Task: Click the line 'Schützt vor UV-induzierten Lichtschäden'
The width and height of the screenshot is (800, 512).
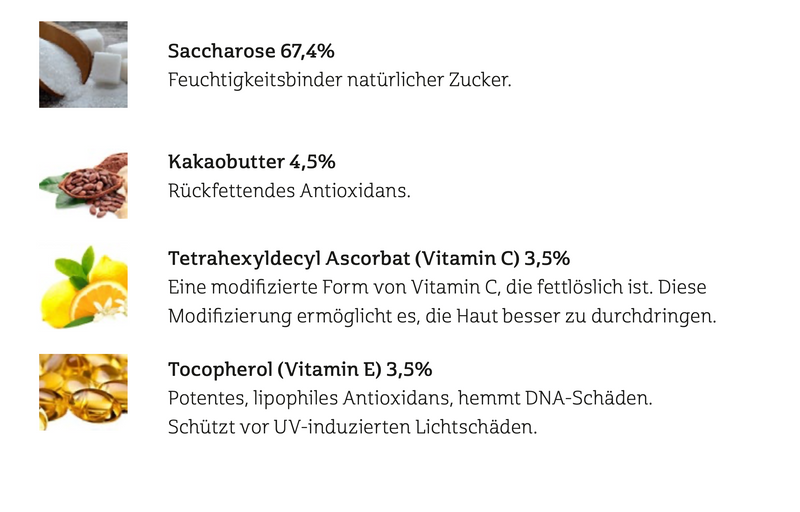Action: click(x=353, y=426)
